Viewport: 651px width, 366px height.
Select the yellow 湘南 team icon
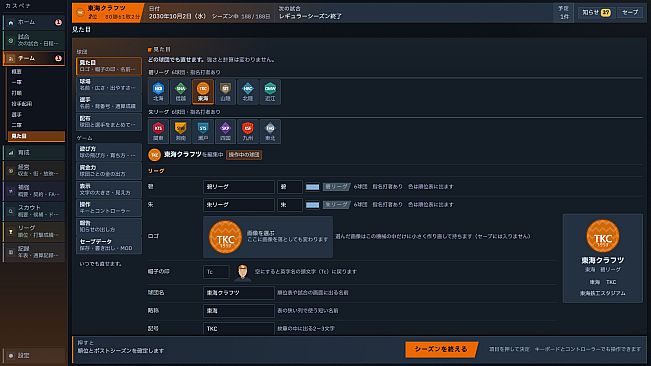(x=181, y=132)
